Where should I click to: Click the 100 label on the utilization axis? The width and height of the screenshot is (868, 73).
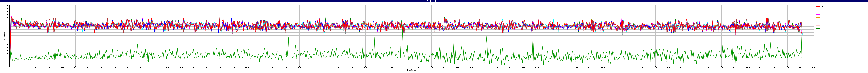coord(7,5)
